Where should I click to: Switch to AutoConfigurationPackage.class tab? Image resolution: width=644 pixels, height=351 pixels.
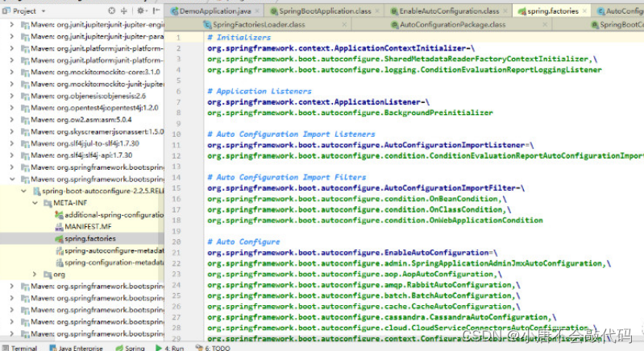pyautogui.click(x=453, y=25)
